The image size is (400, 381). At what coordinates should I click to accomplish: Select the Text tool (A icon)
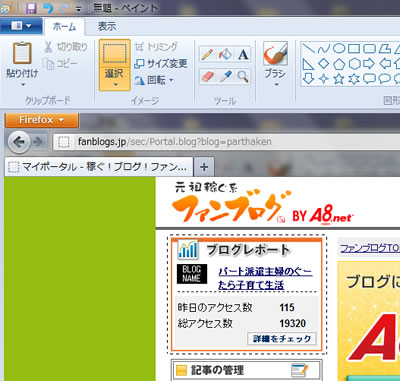(243, 54)
